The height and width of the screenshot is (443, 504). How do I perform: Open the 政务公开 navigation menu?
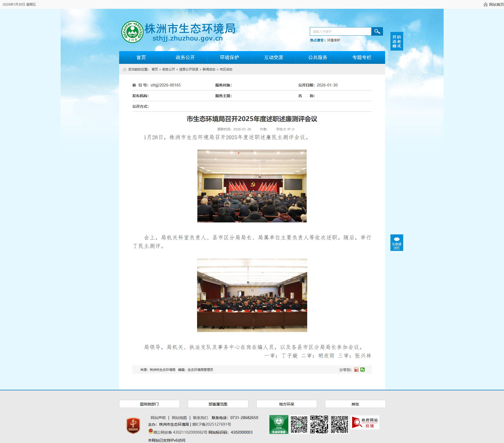(185, 57)
